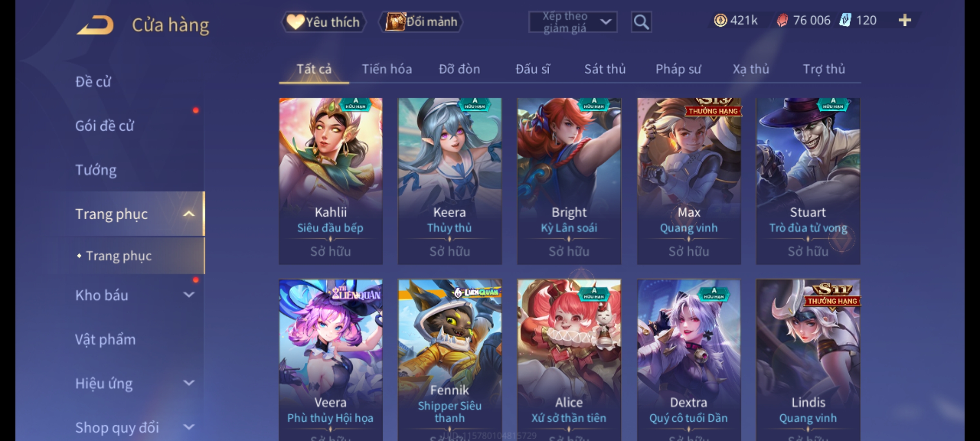
Task: Expand the Shop quy đổi sidebar section
Action: pos(189,427)
